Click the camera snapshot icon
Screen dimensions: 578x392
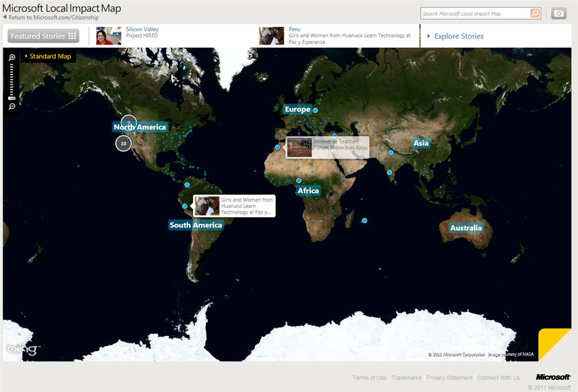coord(559,14)
